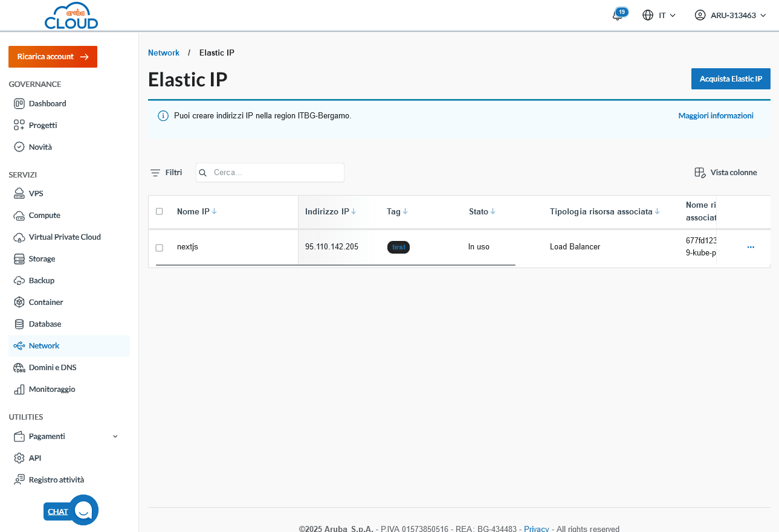Go to Domini e DNS section
The height and width of the screenshot is (532, 779).
click(x=53, y=368)
